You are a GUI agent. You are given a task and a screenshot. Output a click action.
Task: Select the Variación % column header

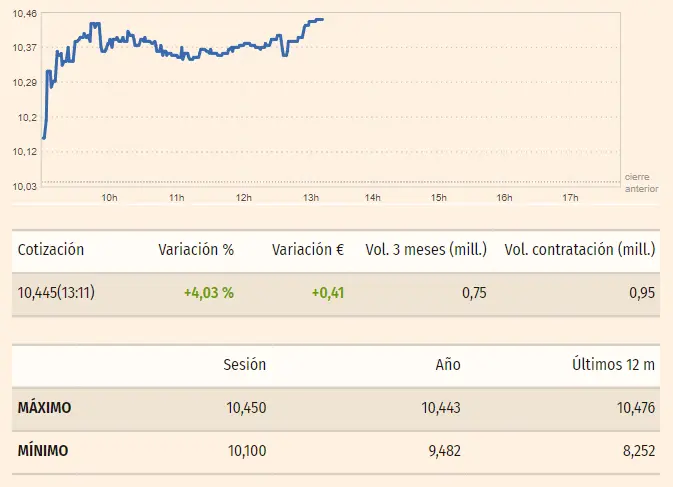point(196,250)
